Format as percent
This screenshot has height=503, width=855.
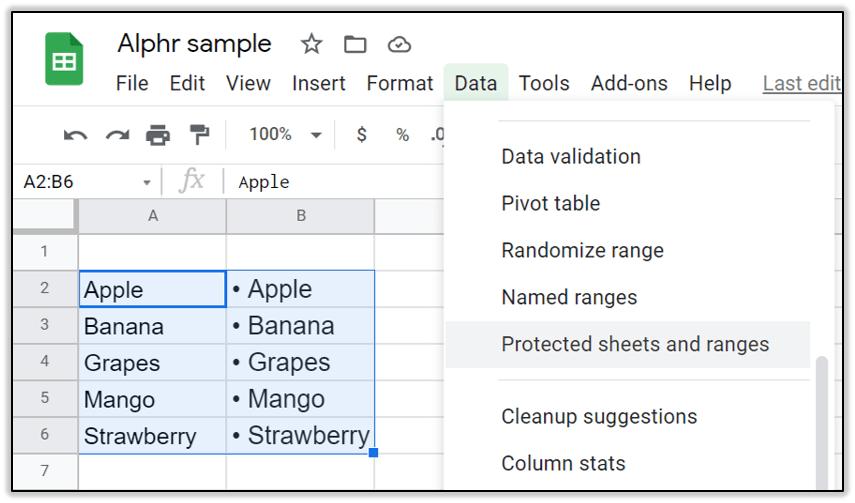402,134
